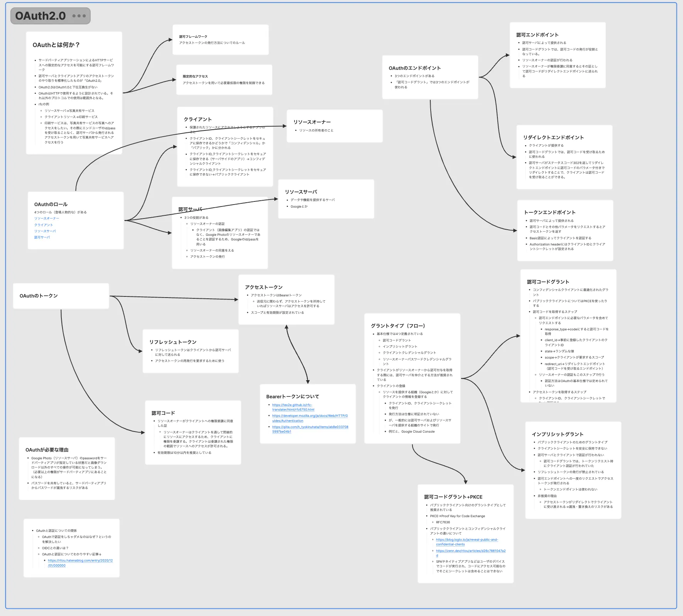The image size is (683, 616).
Task: Open the blog.logto.io public-and-confidential-clients link
Action: click(467, 542)
